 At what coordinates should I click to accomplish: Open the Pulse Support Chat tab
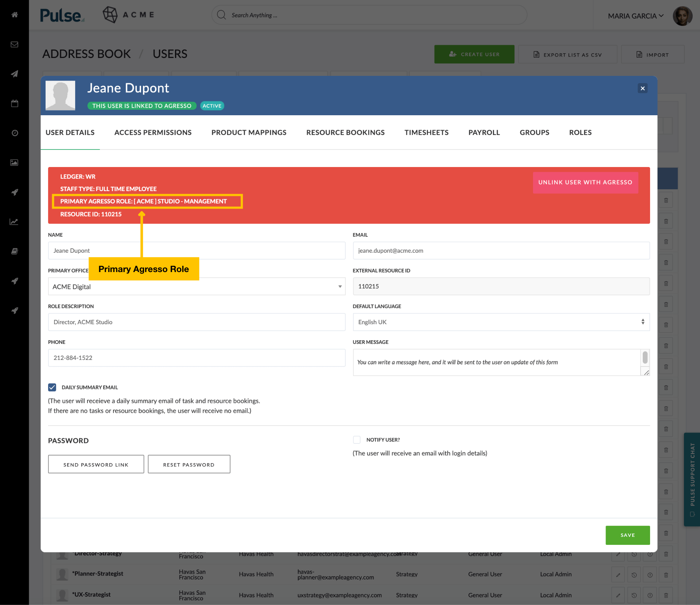[x=692, y=479]
